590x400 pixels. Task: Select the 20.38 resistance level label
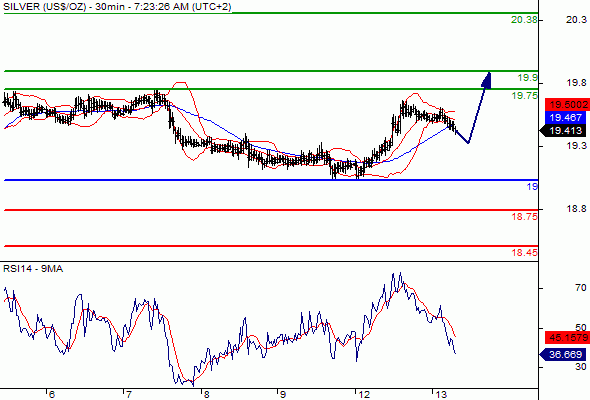(524, 20)
